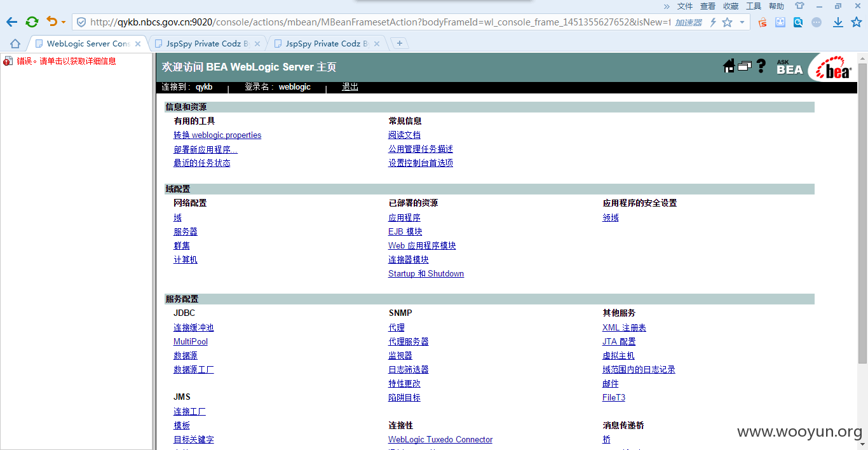
Task: Open the 领域 security link
Action: (x=611, y=218)
